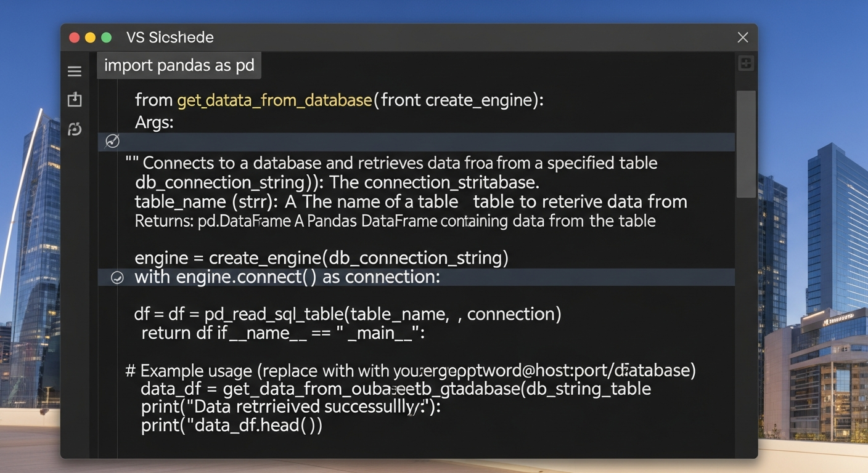The width and height of the screenshot is (868, 473).
Task: Click the green traffic light button
Action: [x=106, y=38]
